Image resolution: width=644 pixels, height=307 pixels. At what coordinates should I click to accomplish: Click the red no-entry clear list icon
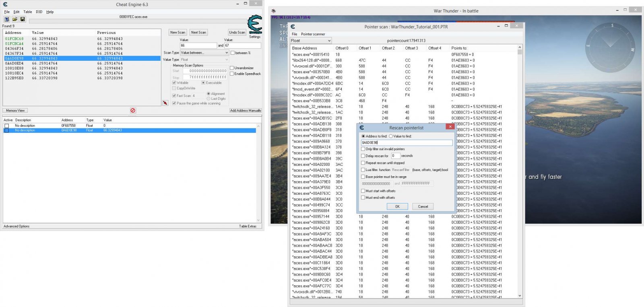133,110
